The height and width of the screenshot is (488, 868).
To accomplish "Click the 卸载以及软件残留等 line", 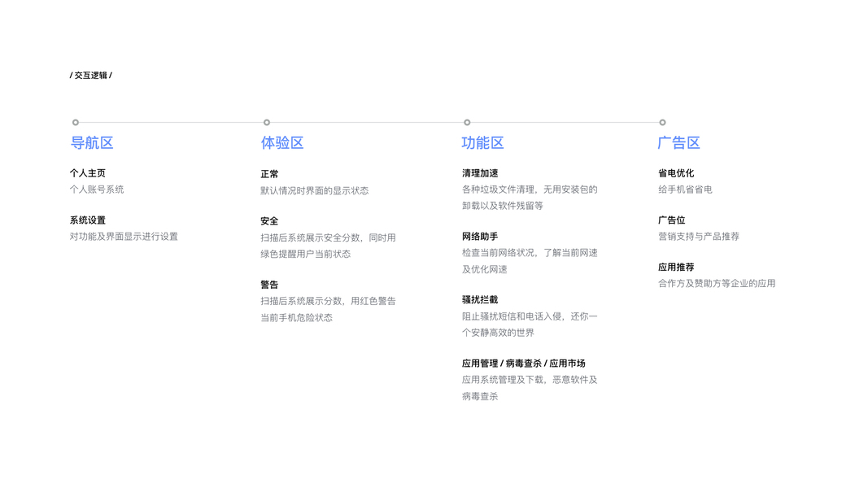I will coord(503,206).
